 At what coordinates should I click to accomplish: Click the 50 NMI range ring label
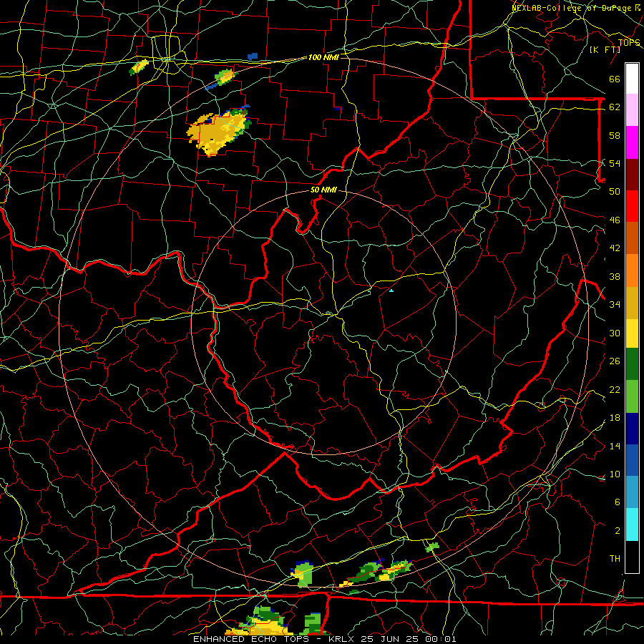coord(323,190)
